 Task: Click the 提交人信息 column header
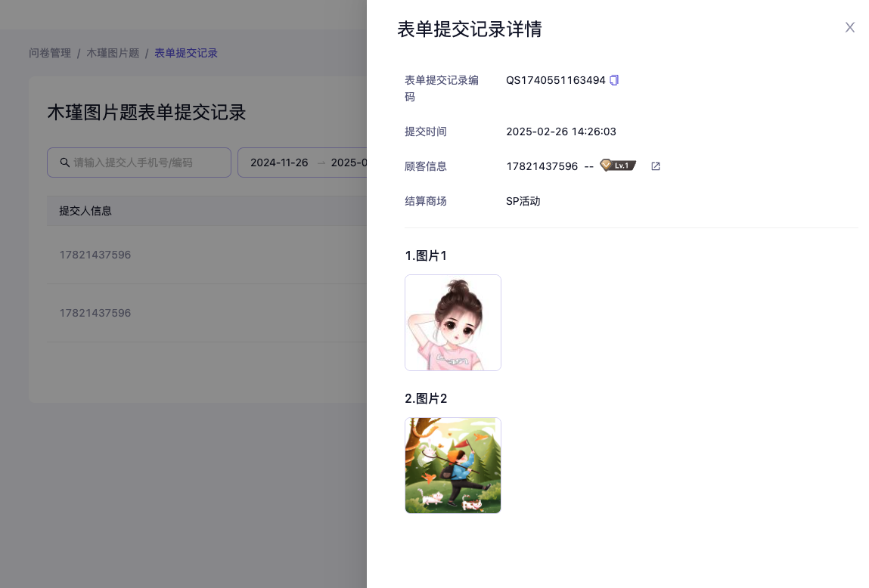(x=85, y=211)
